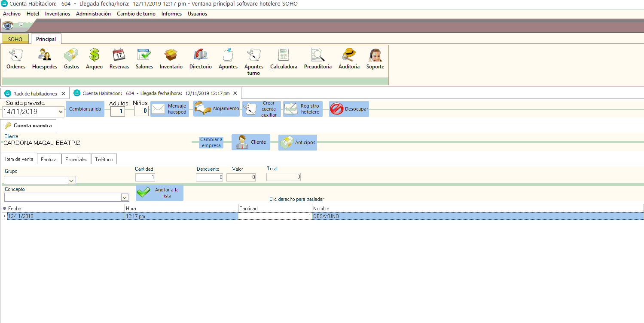Open the Informes menu
Screen dimensions: 644x323
[x=171, y=14]
